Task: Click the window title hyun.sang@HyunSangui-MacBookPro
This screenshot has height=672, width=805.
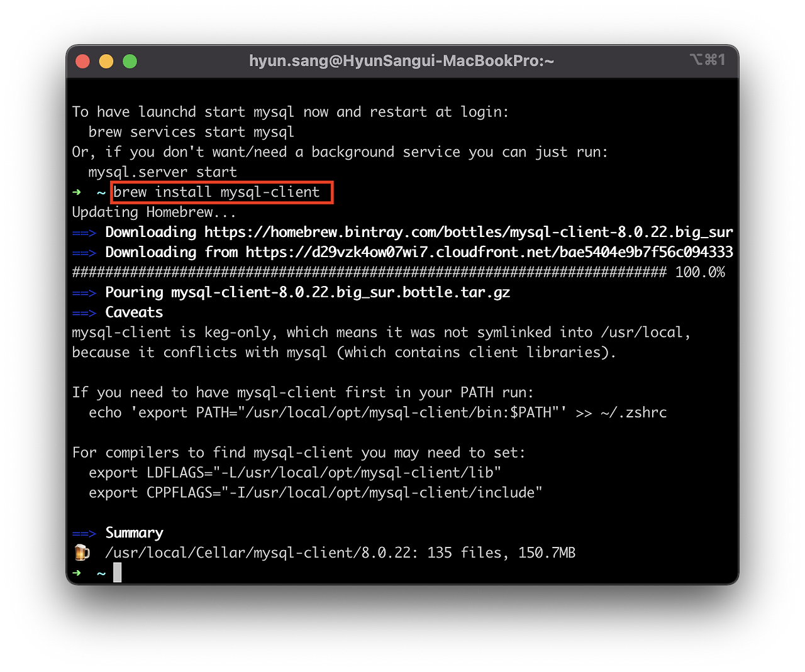Action: (x=401, y=61)
